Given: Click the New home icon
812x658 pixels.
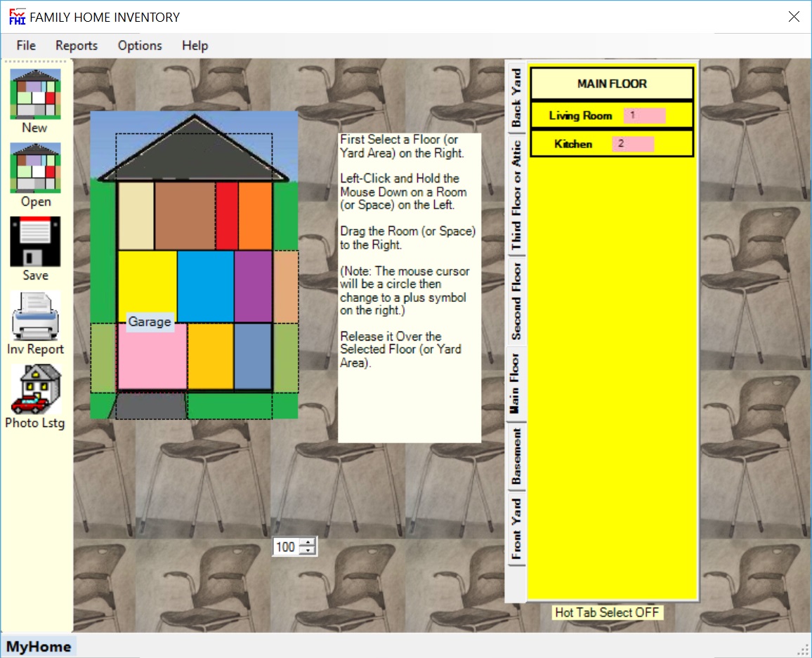Looking at the screenshot, I should point(35,94).
